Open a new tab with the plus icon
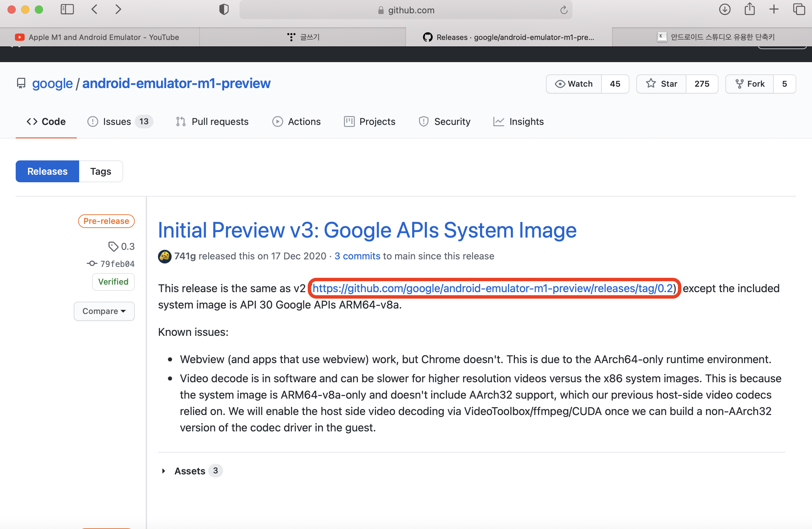The image size is (812, 529). [x=774, y=9]
